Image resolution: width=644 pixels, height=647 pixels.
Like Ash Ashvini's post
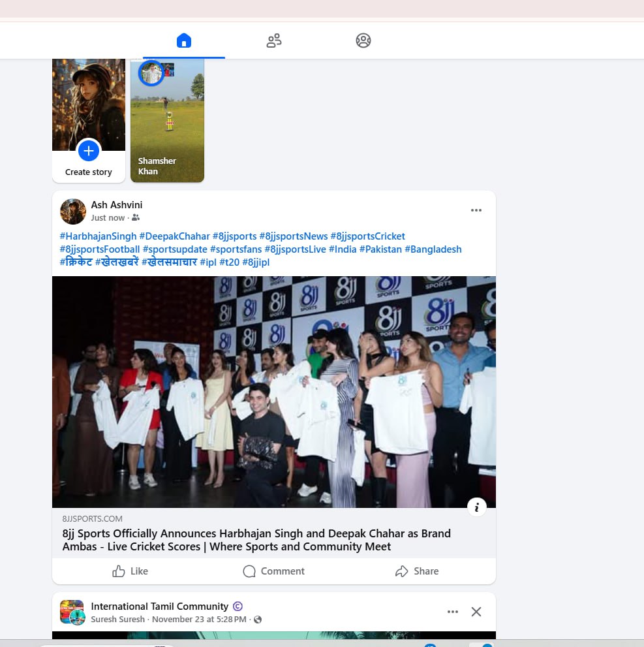coord(130,571)
